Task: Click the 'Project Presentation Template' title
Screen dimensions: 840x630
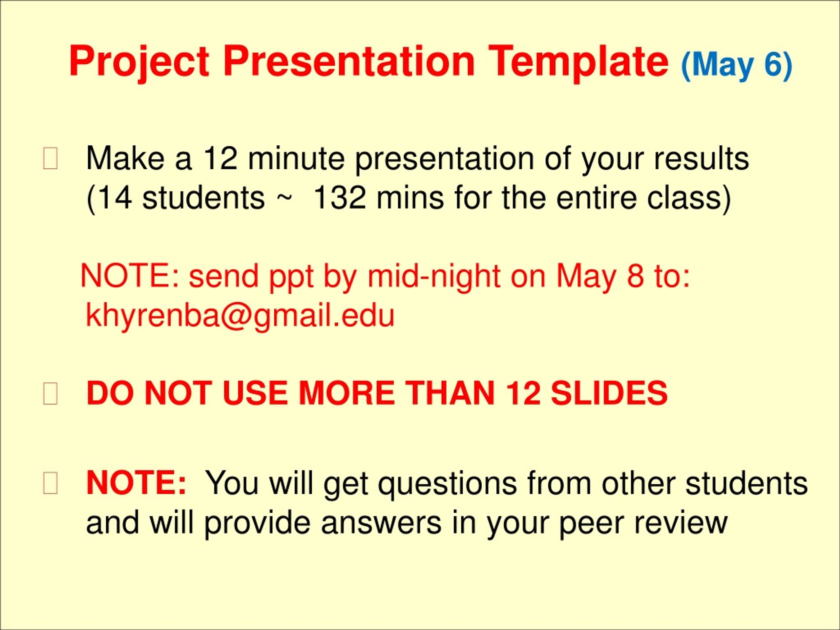Action: (368, 63)
